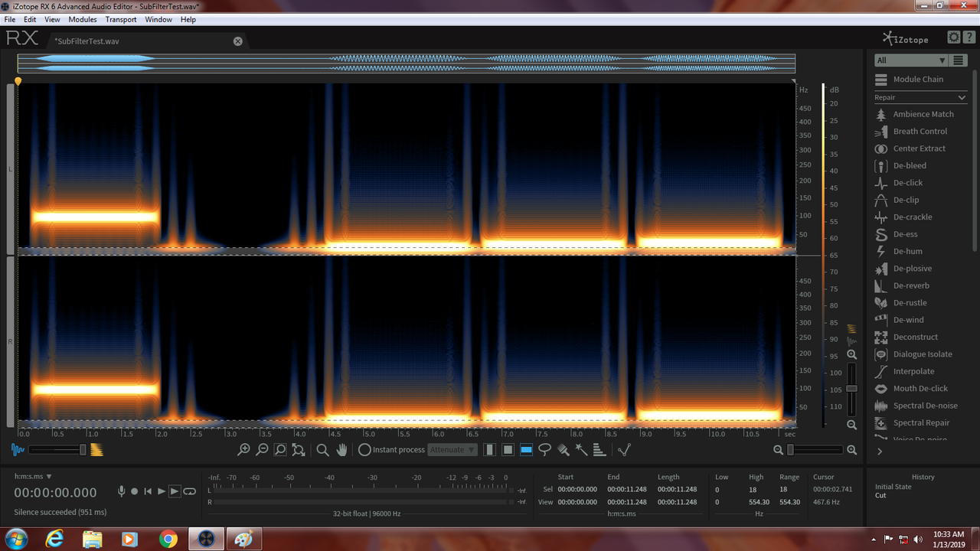Open the View menu

point(52,19)
